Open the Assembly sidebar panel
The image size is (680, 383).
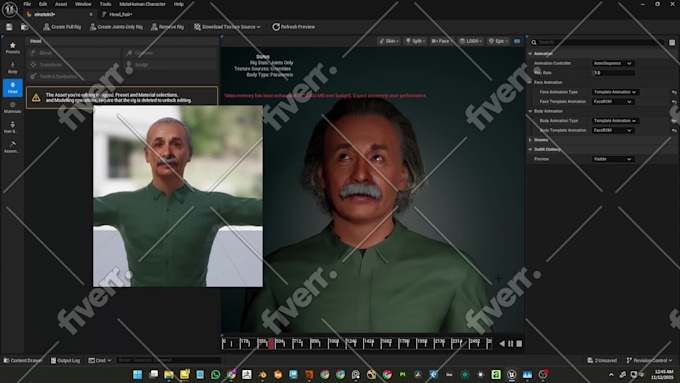pos(13,147)
